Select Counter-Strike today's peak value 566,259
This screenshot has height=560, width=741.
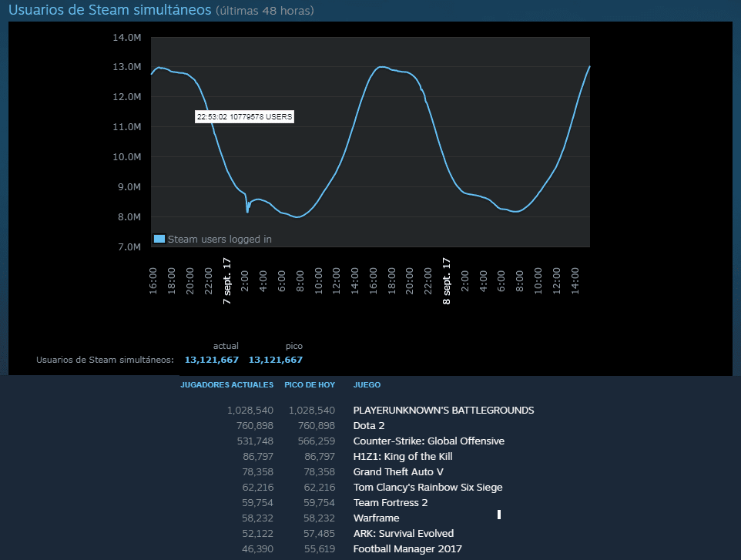coord(317,441)
